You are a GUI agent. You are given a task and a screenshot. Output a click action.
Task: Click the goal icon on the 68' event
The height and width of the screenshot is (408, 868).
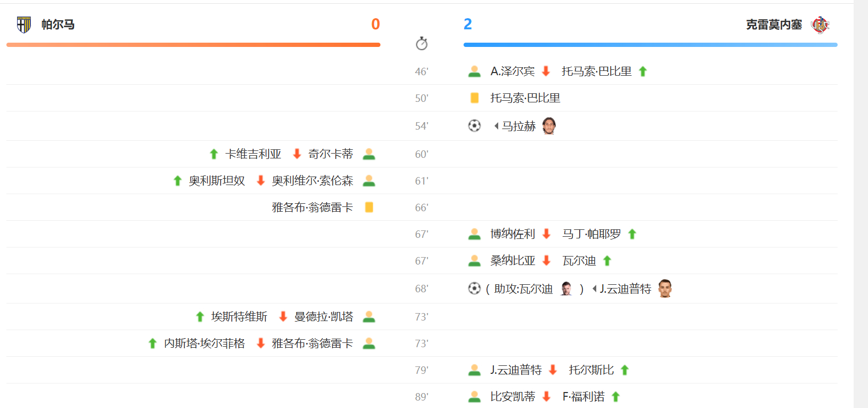point(474,289)
